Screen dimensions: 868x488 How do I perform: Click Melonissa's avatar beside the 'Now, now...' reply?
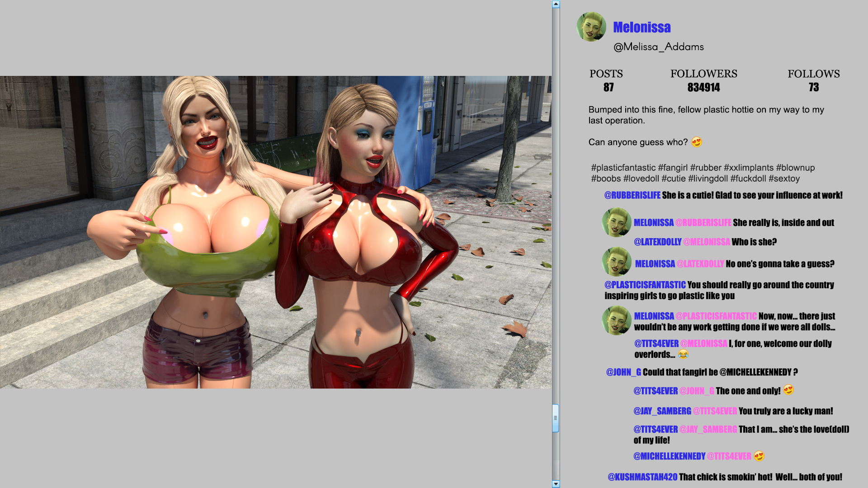click(x=617, y=320)
